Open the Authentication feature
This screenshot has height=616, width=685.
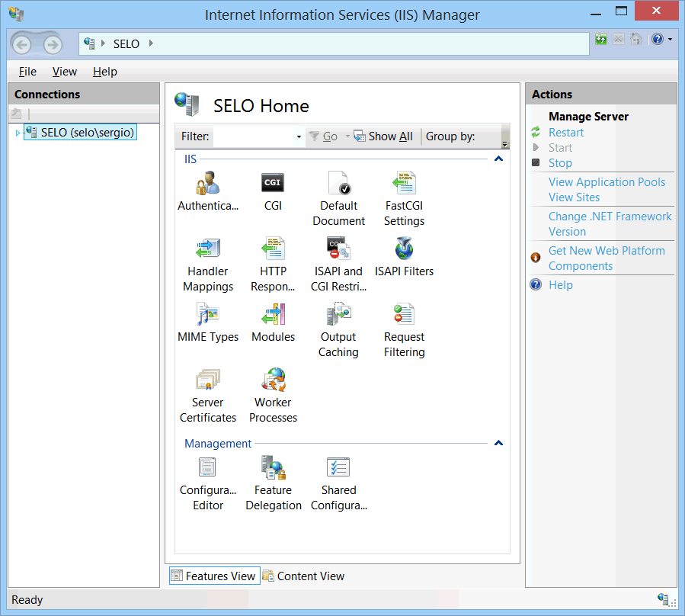[208, 191]
